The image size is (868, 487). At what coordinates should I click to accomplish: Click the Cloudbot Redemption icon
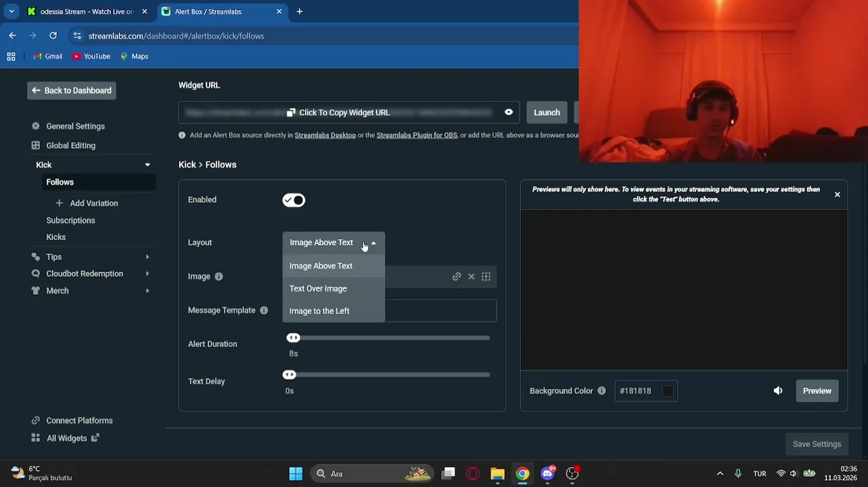35,274
